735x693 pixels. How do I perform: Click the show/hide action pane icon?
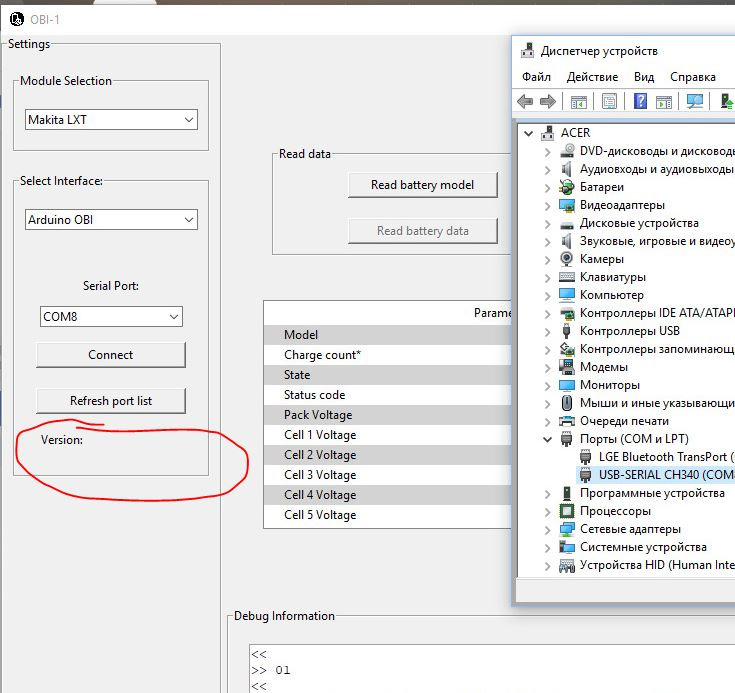click(664, 102)
